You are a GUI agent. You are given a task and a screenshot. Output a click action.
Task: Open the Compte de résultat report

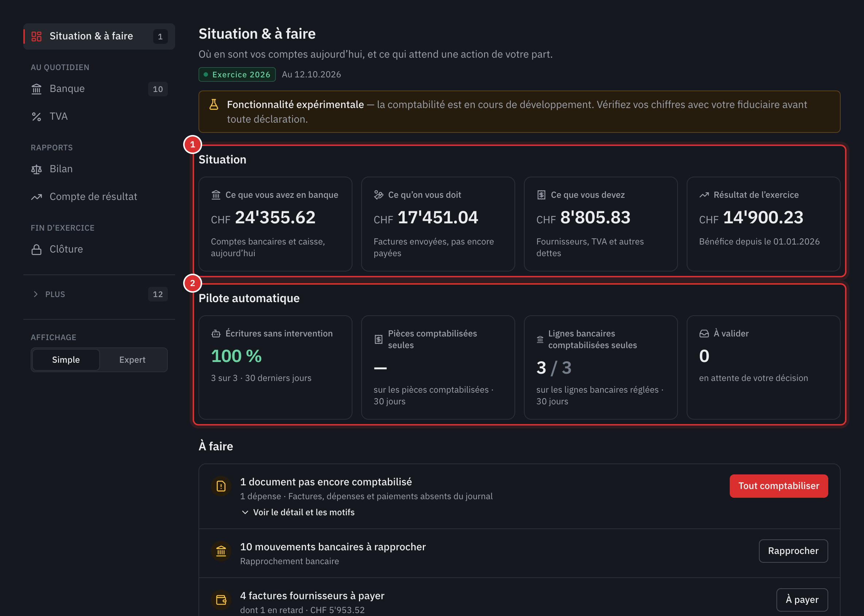tap(99, 197)
